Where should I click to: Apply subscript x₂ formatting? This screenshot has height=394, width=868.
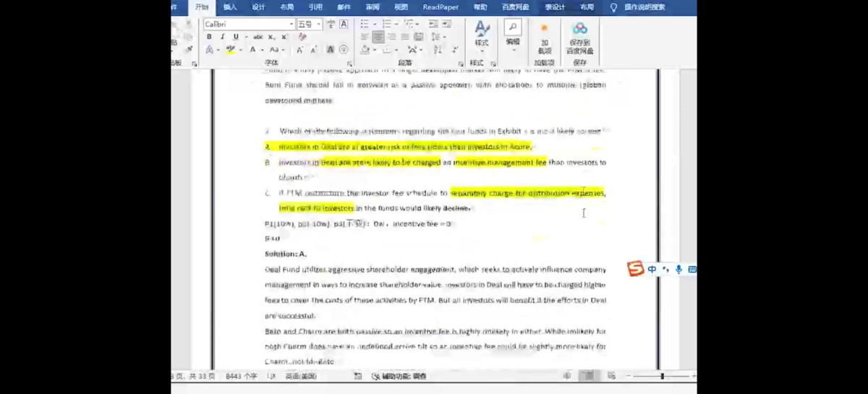point(272,37)
